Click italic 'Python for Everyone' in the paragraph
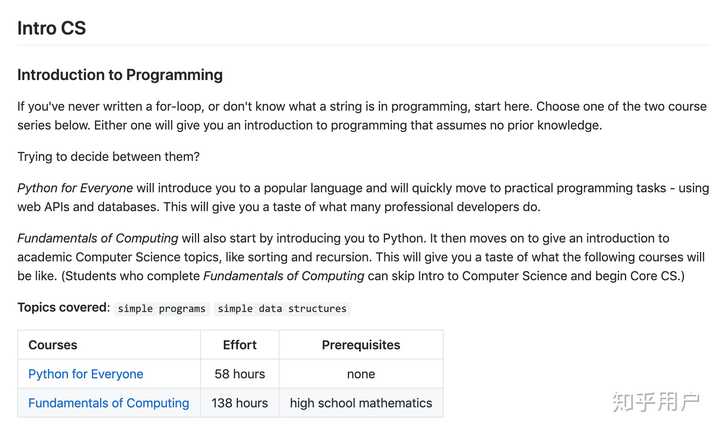Viewport: 720px width, 427px height. [76, 188]
